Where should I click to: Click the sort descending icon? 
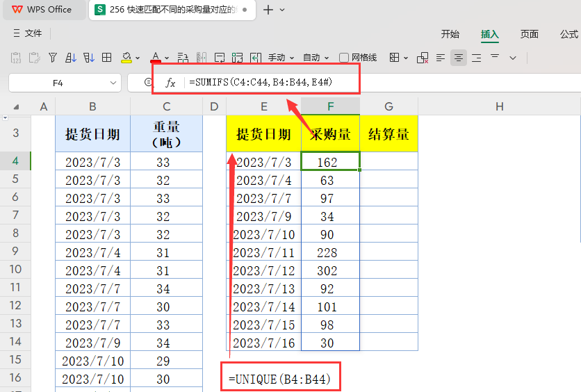coord(88,58)
